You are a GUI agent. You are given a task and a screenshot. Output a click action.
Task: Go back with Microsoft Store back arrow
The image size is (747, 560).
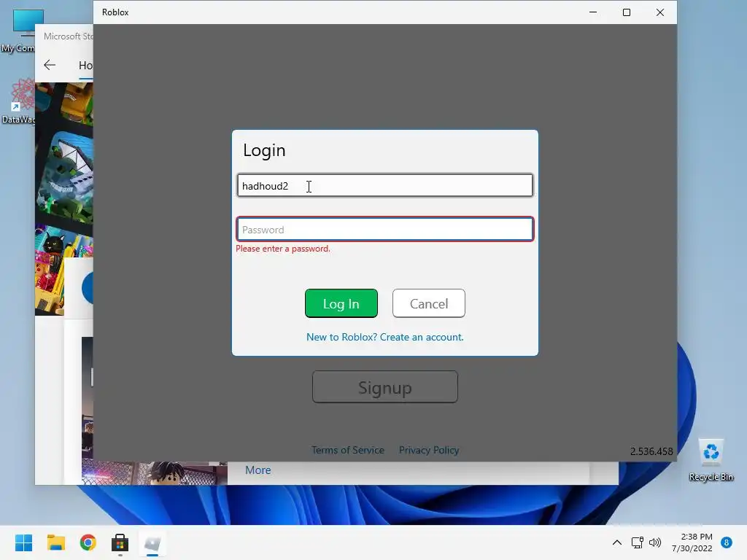50,65
